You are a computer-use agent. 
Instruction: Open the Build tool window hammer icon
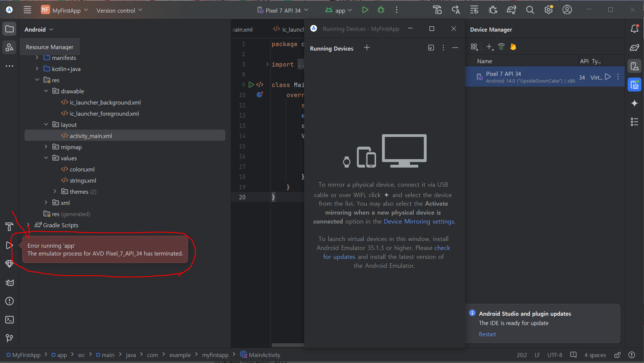tap(9, 227)
